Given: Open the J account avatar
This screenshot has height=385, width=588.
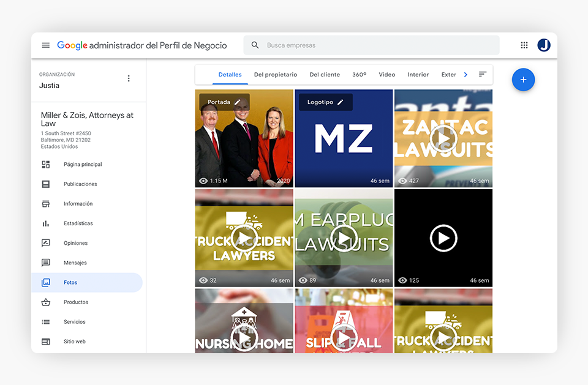Looking at the screenshot, I should [544, 45].
